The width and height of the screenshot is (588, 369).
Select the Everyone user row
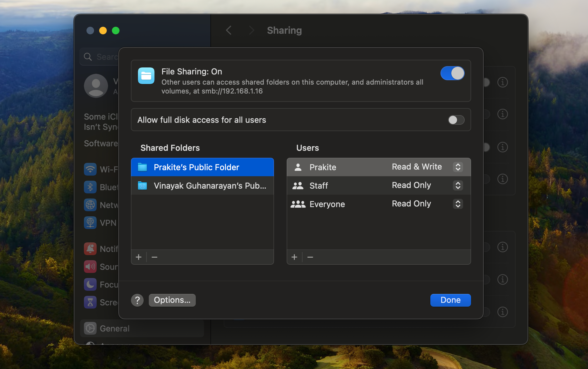[x=327, y=204]
